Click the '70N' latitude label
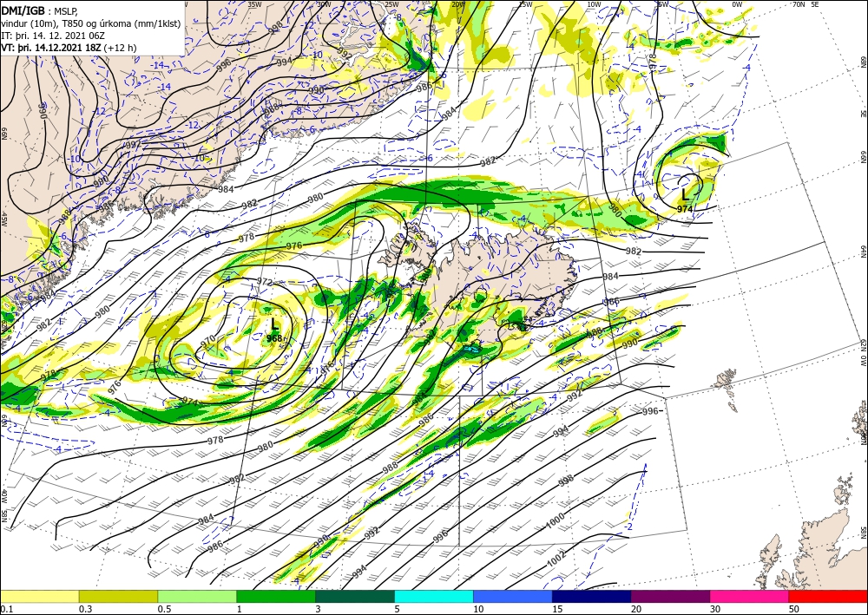 [799, 4]
